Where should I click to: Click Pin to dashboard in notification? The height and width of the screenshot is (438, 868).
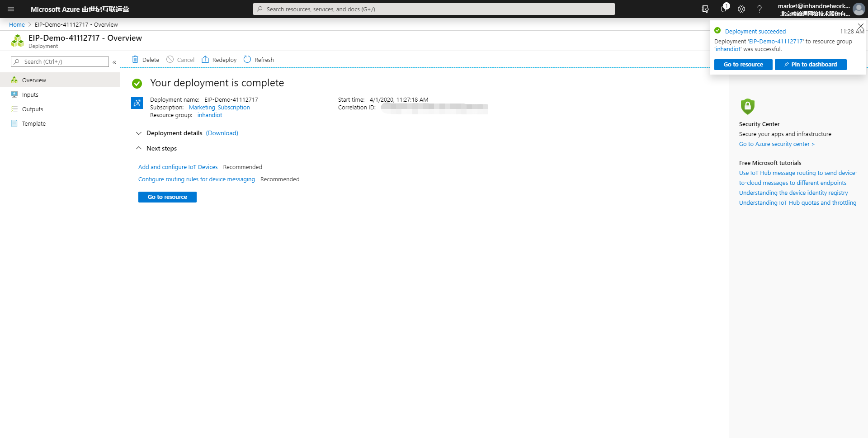click(x=811, y=65)
